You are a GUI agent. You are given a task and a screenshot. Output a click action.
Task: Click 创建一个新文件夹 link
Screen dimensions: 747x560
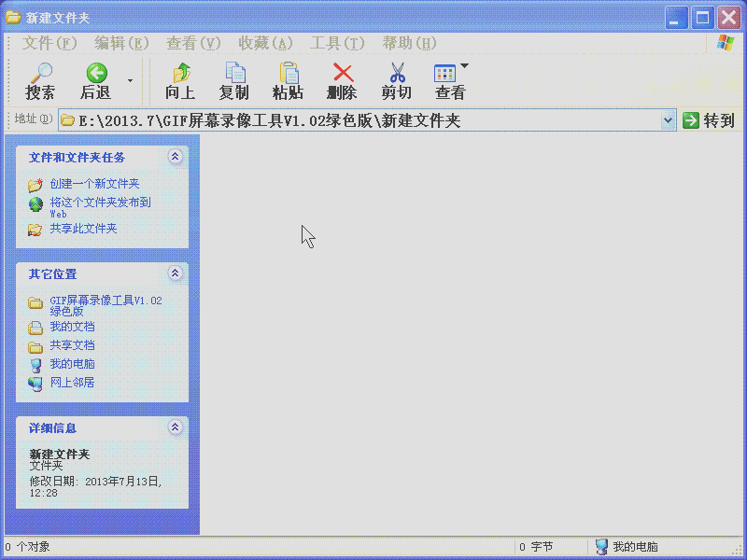pos(95,184)
